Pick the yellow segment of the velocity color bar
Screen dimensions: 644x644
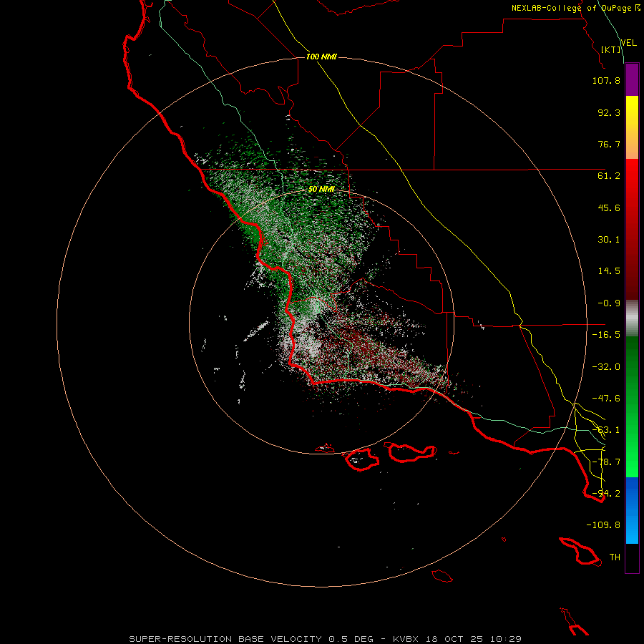click(632, 127)
